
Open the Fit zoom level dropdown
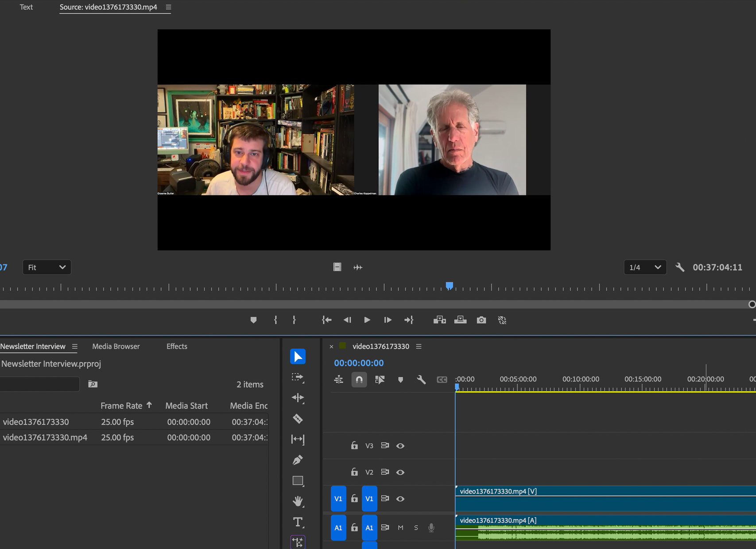coord(47,267)
